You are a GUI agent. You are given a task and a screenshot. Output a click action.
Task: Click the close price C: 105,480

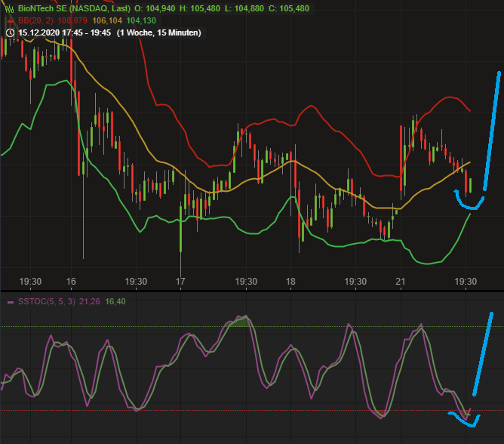coord(289,9)
